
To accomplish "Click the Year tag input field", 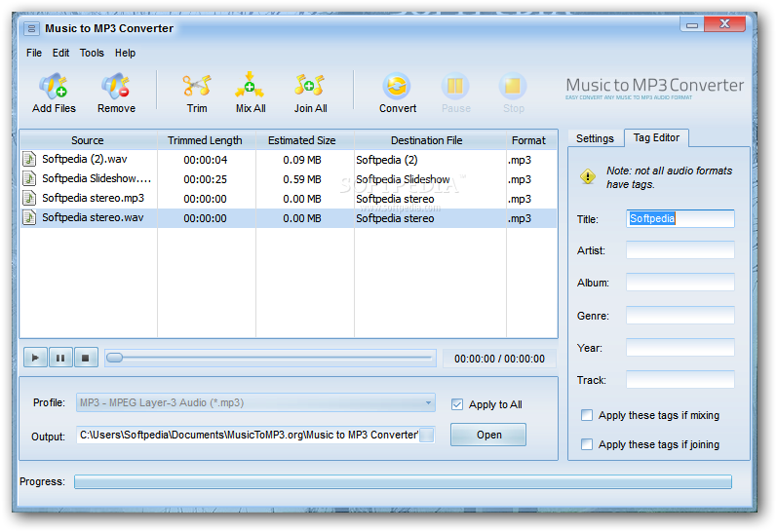I will 680,347.
